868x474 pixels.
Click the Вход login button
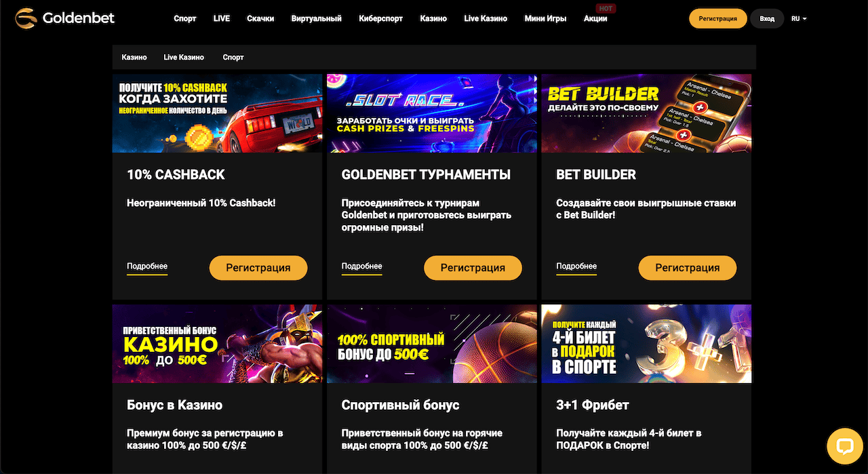coord(767,19)
